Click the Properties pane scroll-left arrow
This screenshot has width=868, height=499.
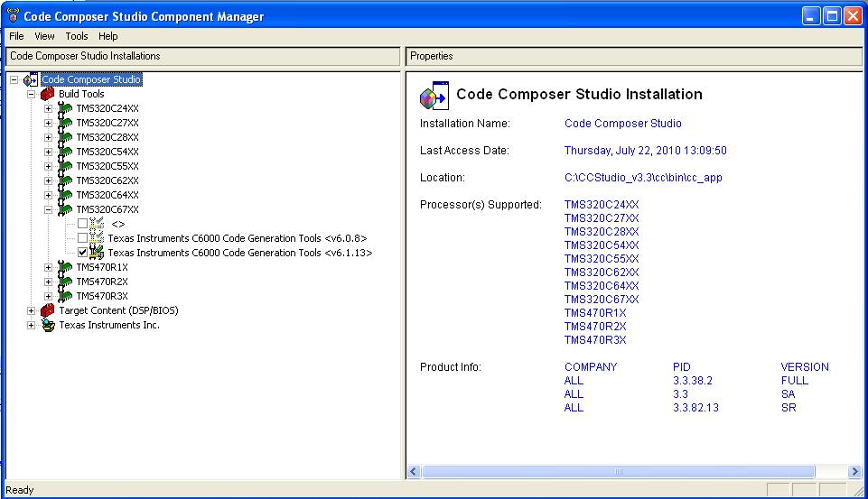click(x=414, y=471)
